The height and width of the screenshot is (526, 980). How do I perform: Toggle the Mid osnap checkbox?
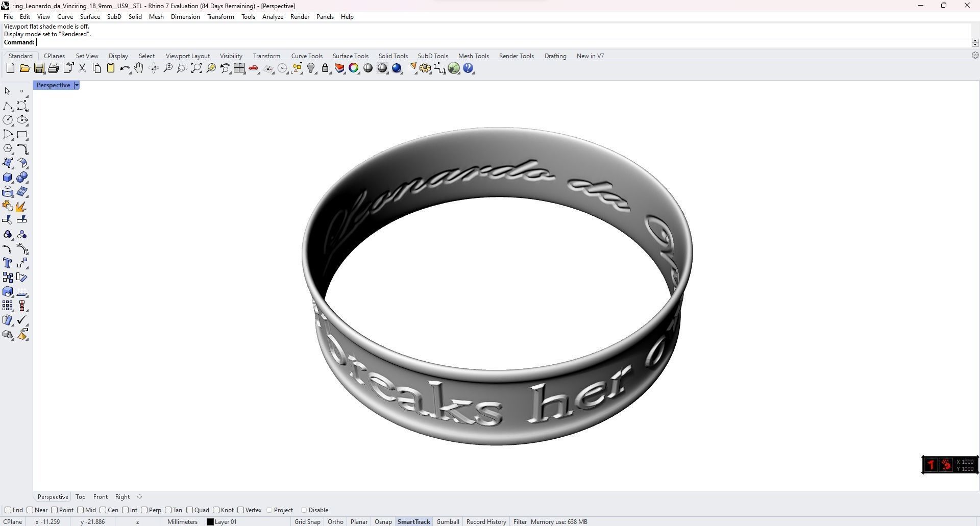pyautogui.click(x=80, y=510)
